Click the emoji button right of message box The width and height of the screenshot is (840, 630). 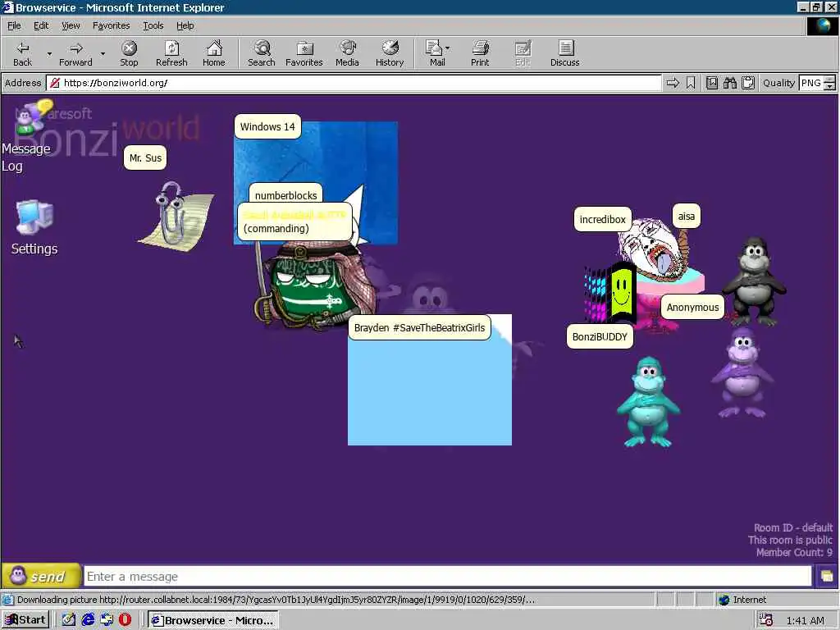[x=827, y=577]
